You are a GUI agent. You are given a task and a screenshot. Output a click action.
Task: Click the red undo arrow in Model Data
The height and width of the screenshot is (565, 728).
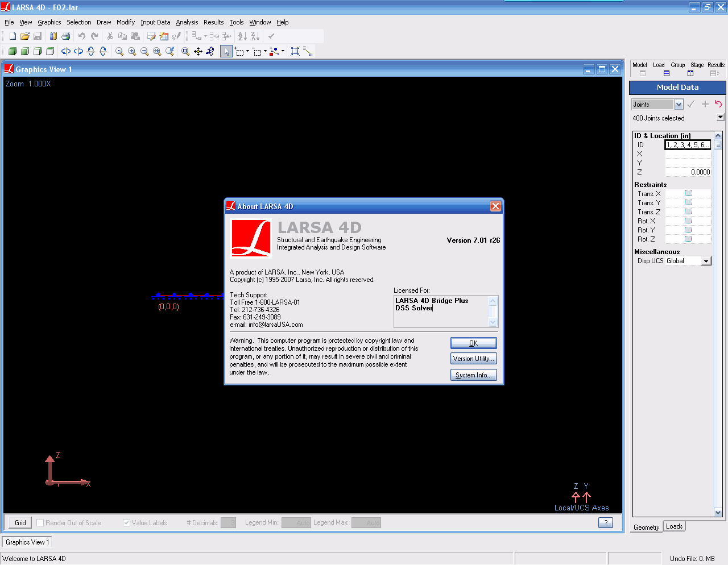pyautogui.click(x=718, y=104)
